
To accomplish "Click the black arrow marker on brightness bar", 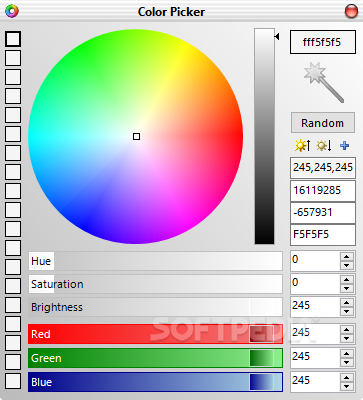I will [x=277, y=36].
